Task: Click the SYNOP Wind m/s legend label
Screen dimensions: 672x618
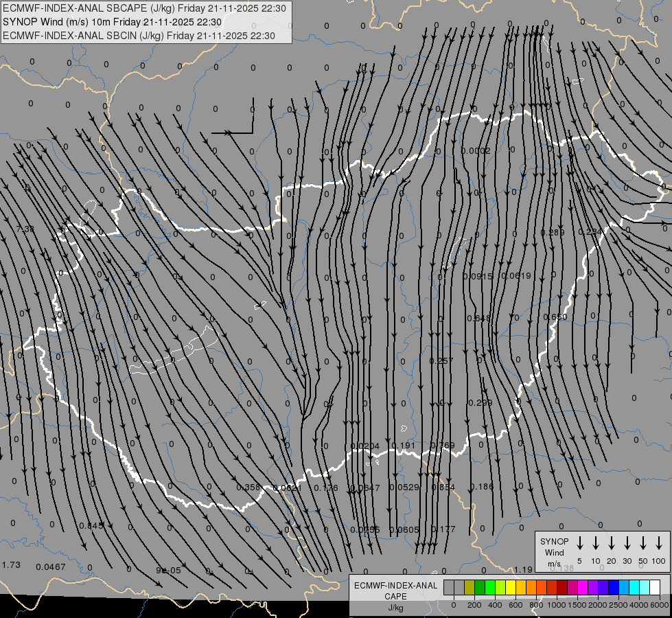Action: (x=554, y=552)
